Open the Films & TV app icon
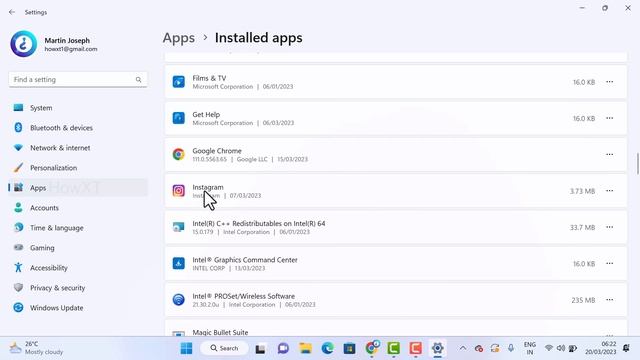The image size is (640, 360). [x=178, y=82]
